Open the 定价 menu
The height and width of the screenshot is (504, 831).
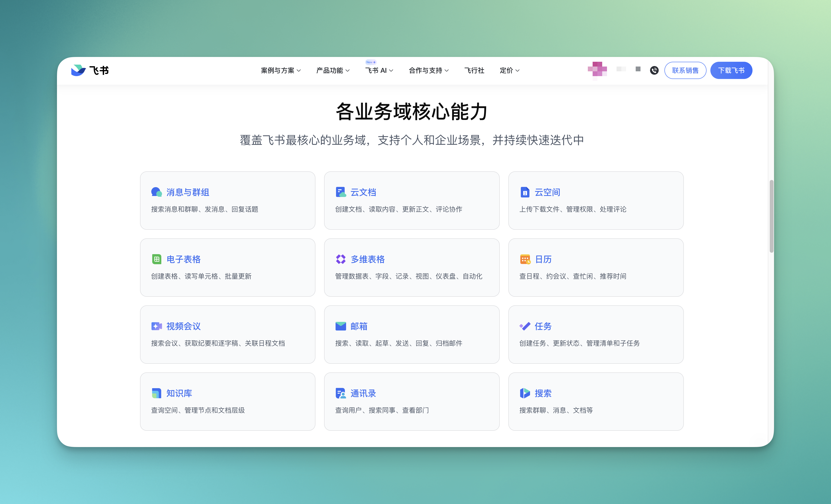[x=509, y=70]
